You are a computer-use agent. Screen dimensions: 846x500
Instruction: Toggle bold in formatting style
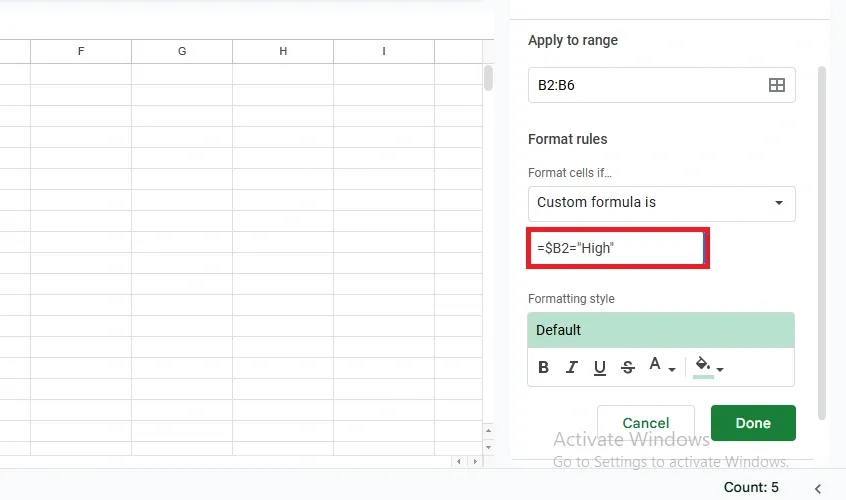(544, 367)
